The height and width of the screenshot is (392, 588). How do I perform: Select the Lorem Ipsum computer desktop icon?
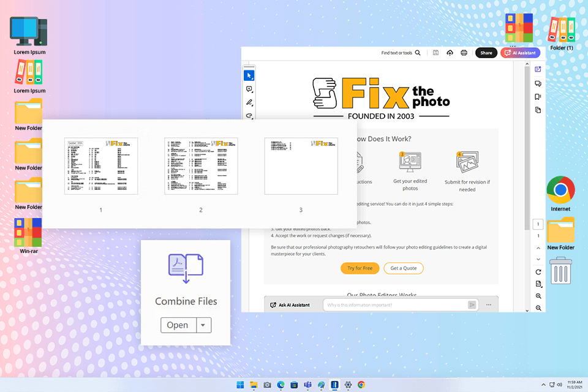29,36
